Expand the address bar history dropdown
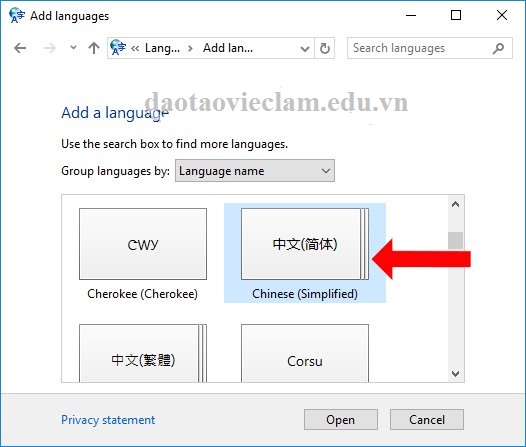The height and width of the screenshot is (447, 526). 305,49
